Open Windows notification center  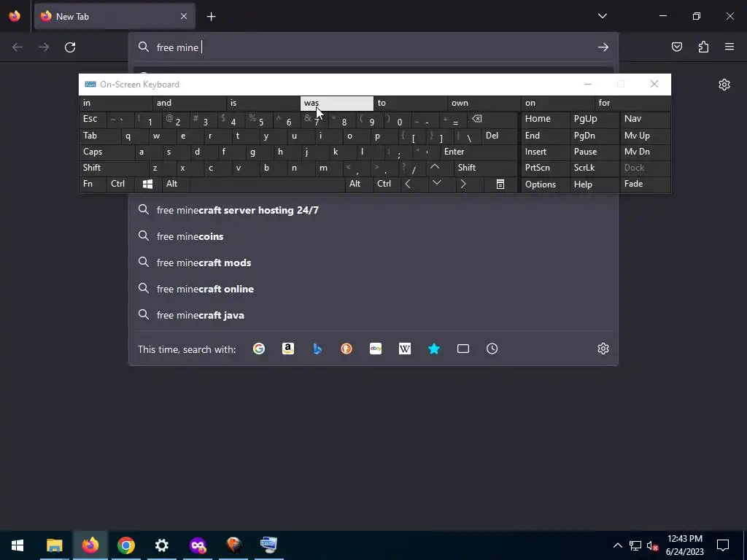pos(723,545)
